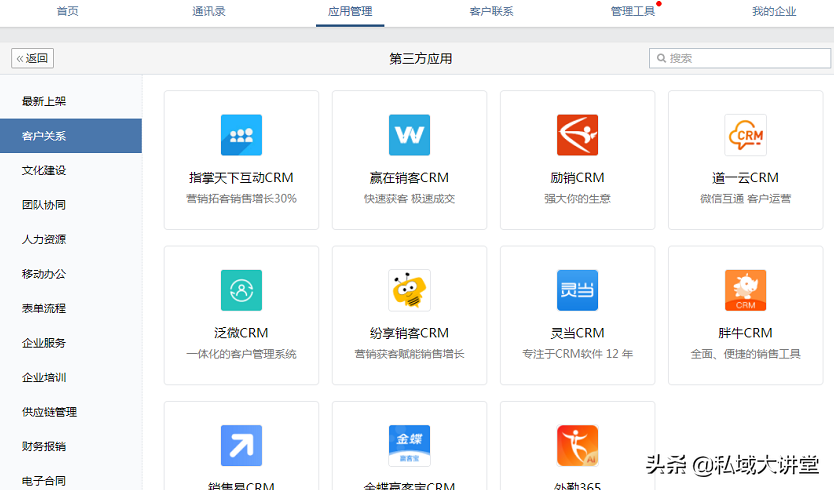Go to the 我的企业 tab
This screenshot has width=834, height=490.
[774, 11]
